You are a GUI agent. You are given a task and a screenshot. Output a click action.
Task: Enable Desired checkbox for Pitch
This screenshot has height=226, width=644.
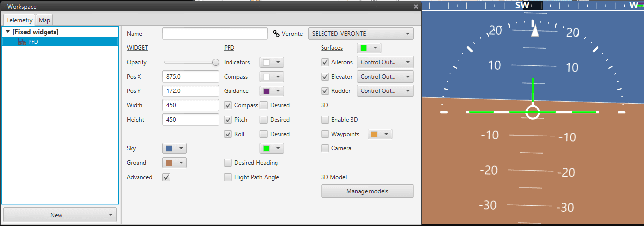click(x=264, y=120)
